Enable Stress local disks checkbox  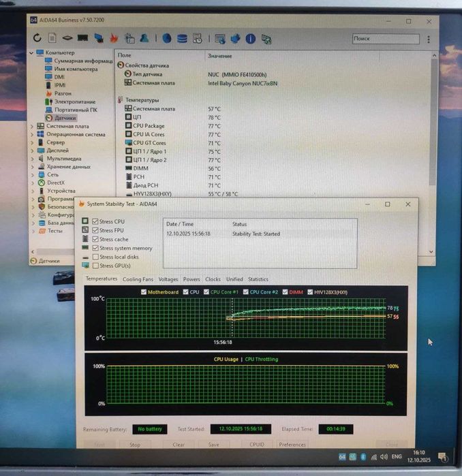pyautogui.click(x=95, y=257)
